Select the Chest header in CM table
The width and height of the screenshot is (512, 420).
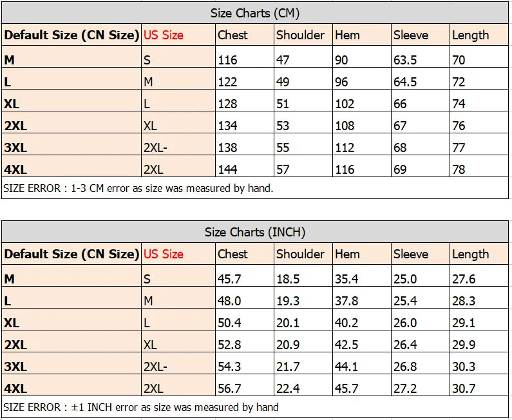tap(245, 35)
